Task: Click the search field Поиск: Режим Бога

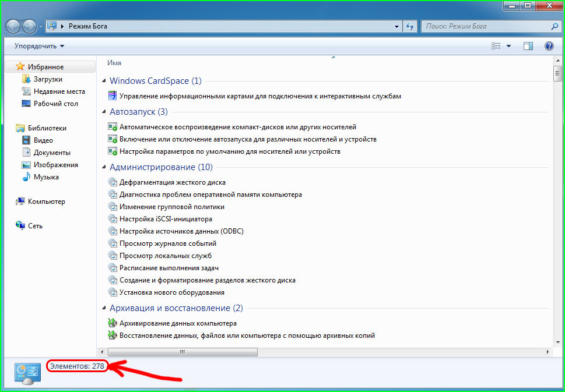Action: pyautogui.click(x=490, y=26)
